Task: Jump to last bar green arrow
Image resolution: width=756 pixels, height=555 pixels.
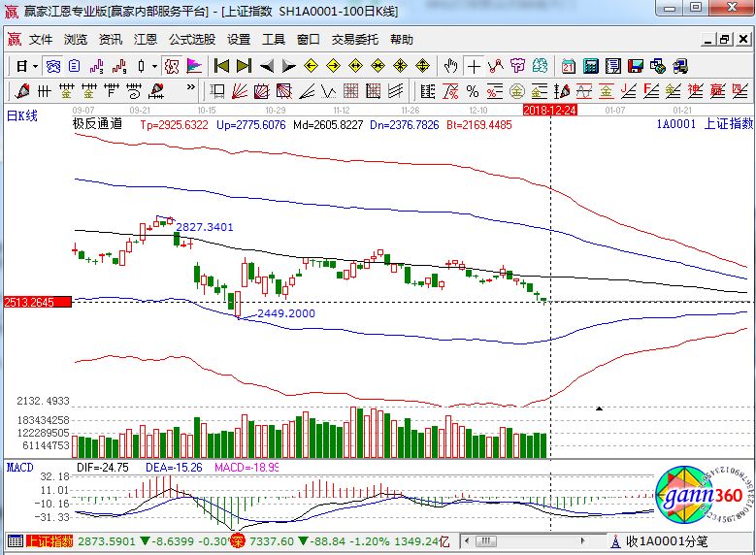Action: [244, 67]
